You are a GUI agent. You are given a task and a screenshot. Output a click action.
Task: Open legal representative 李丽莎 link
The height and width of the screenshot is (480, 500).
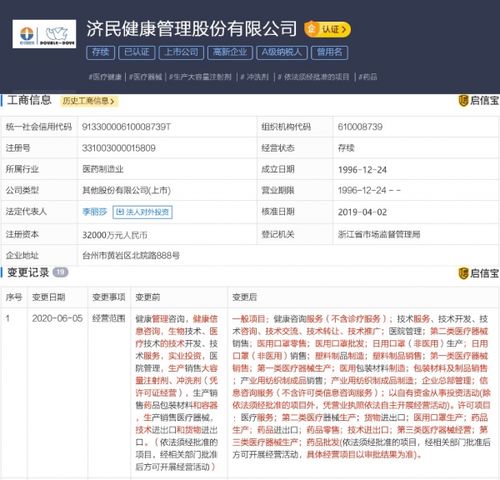click(95, 212)
